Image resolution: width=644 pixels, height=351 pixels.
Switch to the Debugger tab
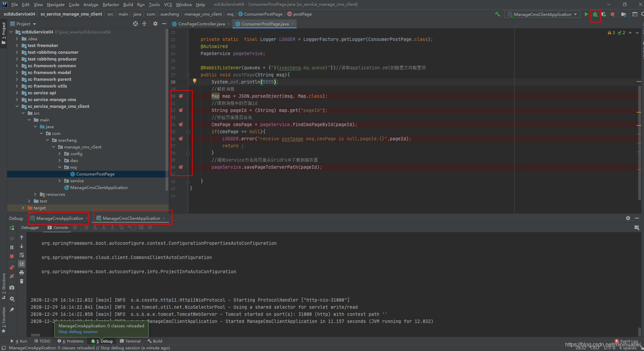tap(30, 228)
